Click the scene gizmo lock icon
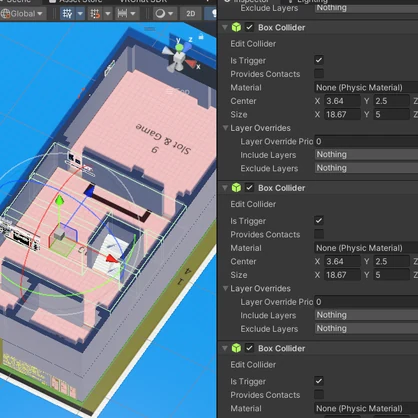418x418 pixels. (x=201, y=36)
